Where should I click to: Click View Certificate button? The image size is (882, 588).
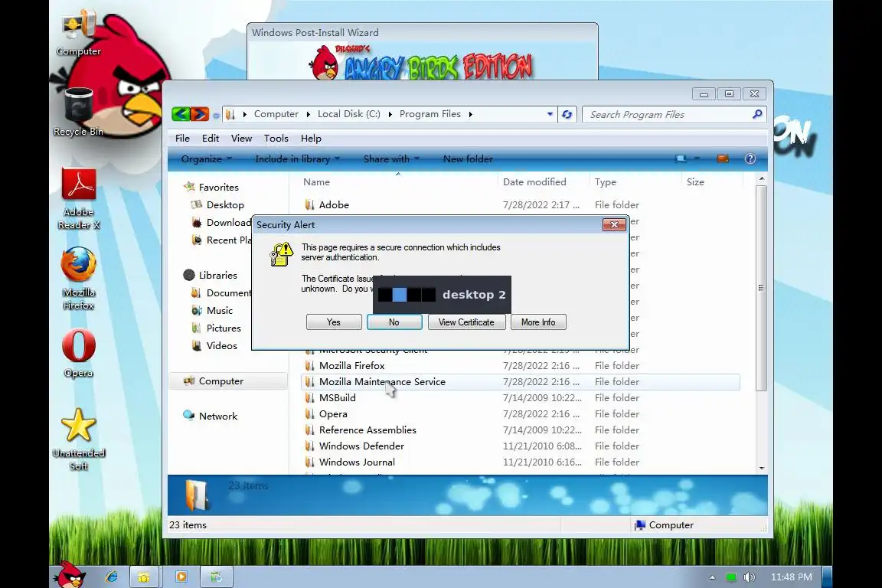(x=466, y=322)
